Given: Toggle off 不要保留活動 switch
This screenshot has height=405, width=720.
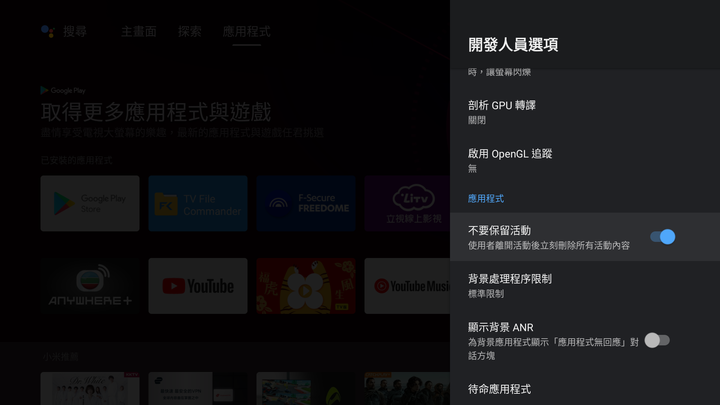Looking at the screenshot, I should (663, 237).
